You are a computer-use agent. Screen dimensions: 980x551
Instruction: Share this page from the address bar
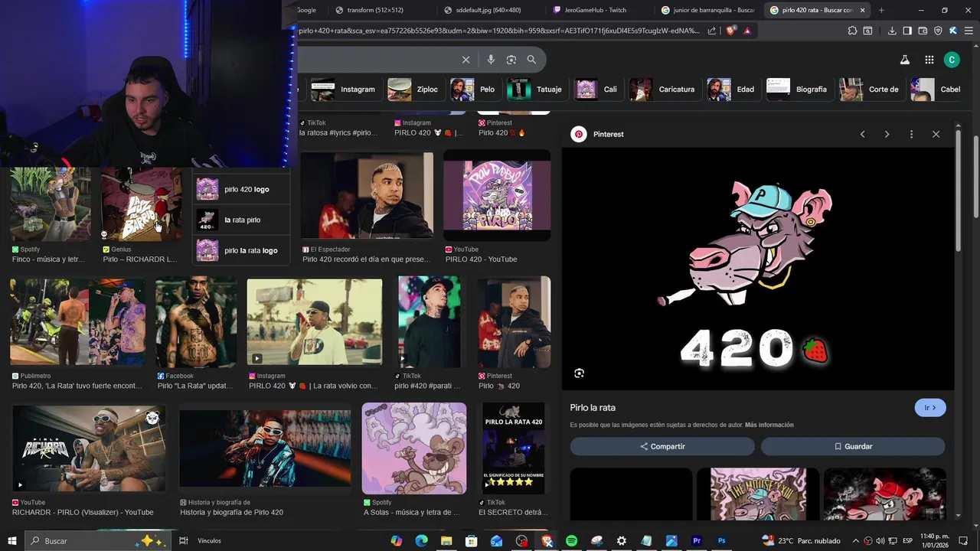tap(712, 31)
